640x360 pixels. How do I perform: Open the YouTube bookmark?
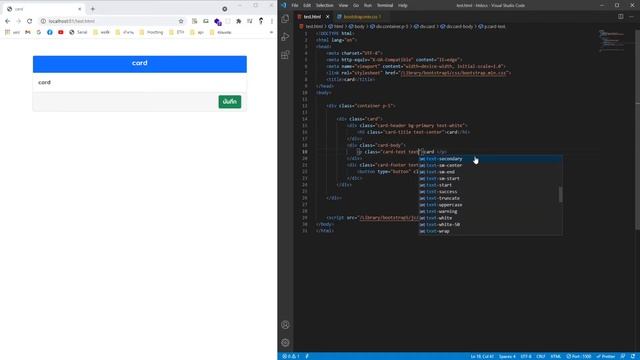coord(61,32)
